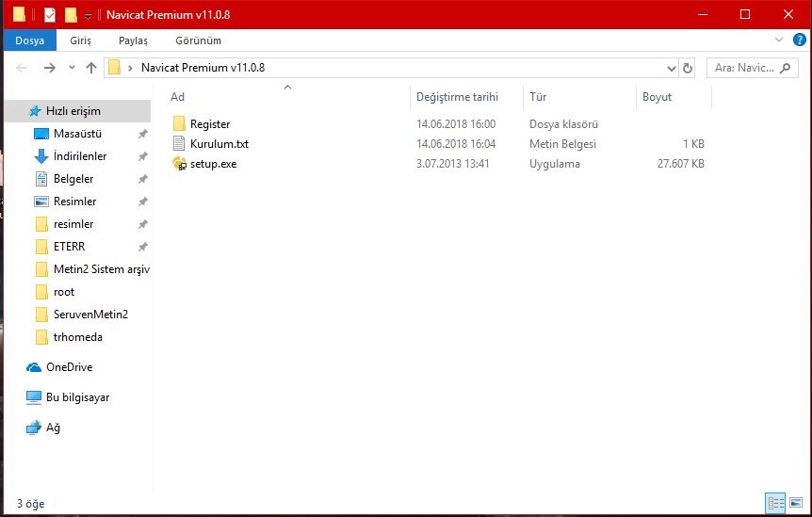This screenshot has height=517, width=812.
Task: Click the Uygulama type cell
Action: (554, 164)
